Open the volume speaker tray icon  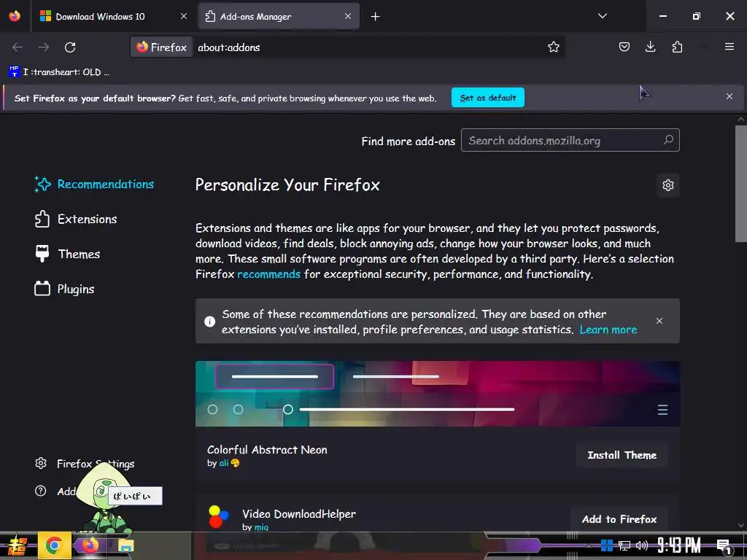pyautogui.click(x=642, y=545)
